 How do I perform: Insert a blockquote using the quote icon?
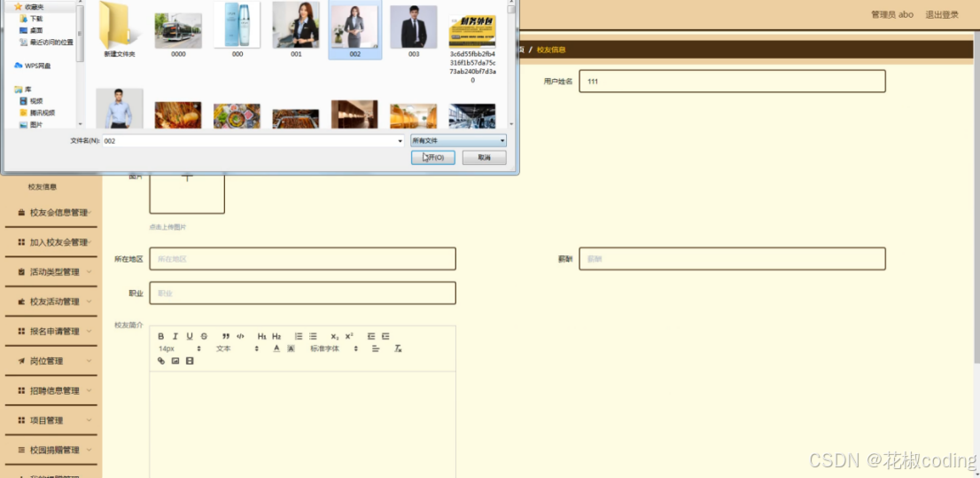click(226, 337)
